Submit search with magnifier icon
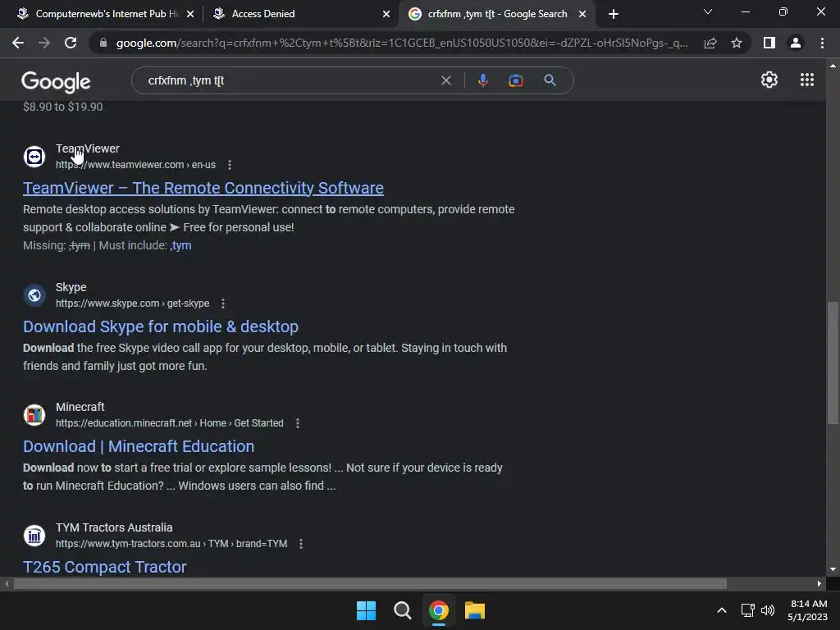Image resolution: width=840 pixels, height=630 pixels. pyautogui.click(x=550, y=80)
